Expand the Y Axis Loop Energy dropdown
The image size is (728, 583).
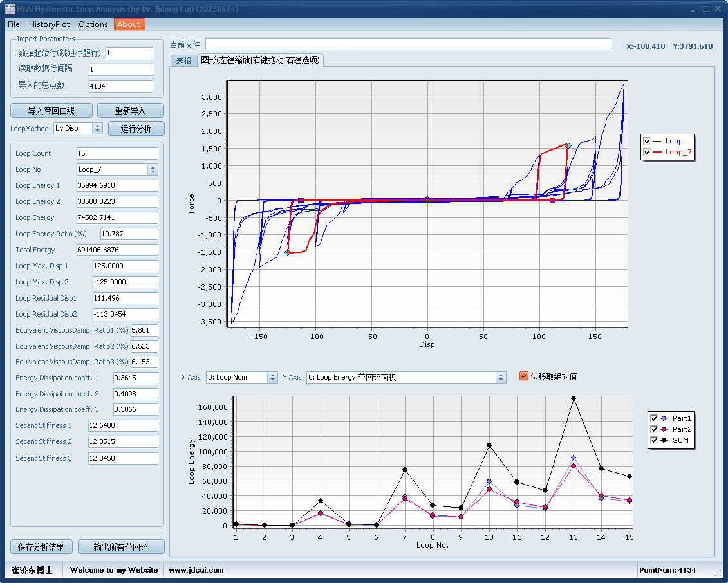501,378
